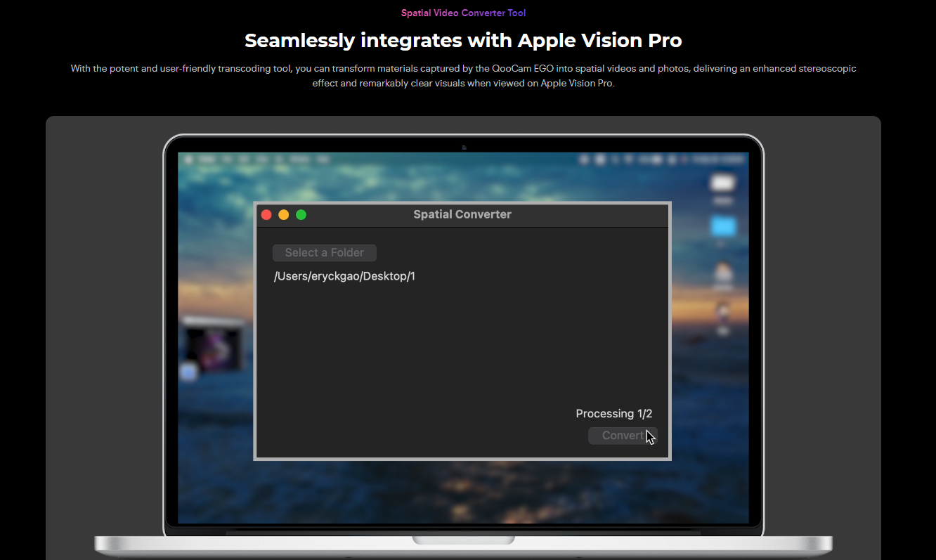
Task: Open the blue folder icon on the desktop
Action: [x=723, y=226]
